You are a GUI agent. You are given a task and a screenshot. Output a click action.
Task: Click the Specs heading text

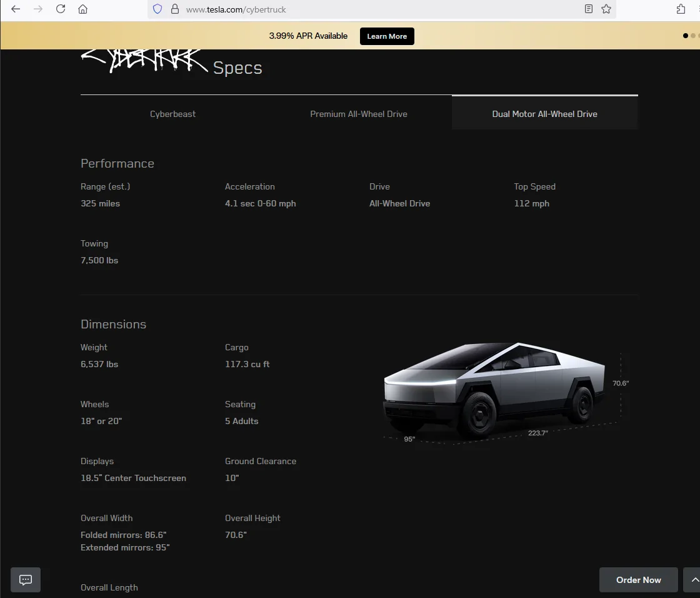(237, 68)
